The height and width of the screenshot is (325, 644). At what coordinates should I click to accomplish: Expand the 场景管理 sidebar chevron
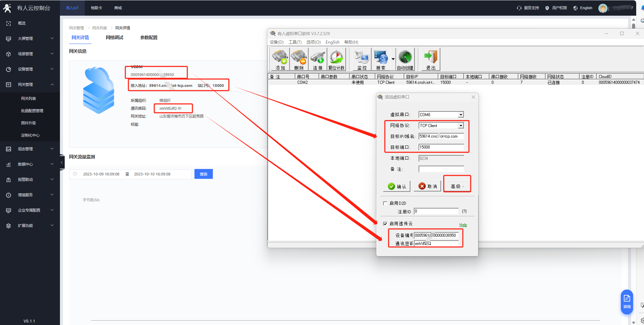(52, 53)
